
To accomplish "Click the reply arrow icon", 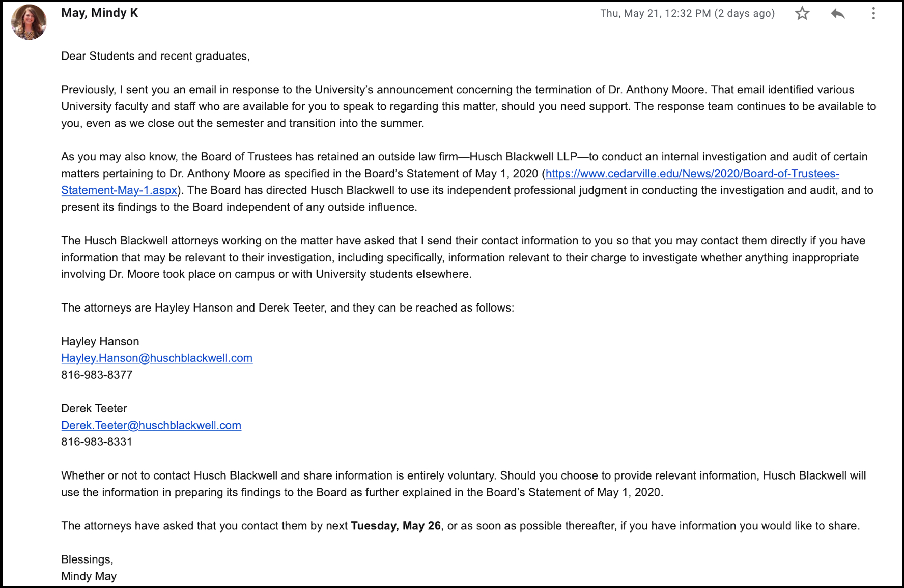I will (838, 13).
